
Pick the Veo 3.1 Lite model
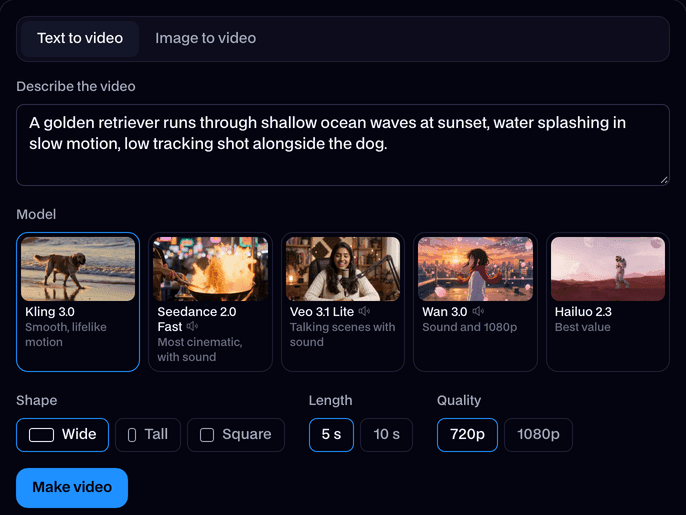click(343, 301)
